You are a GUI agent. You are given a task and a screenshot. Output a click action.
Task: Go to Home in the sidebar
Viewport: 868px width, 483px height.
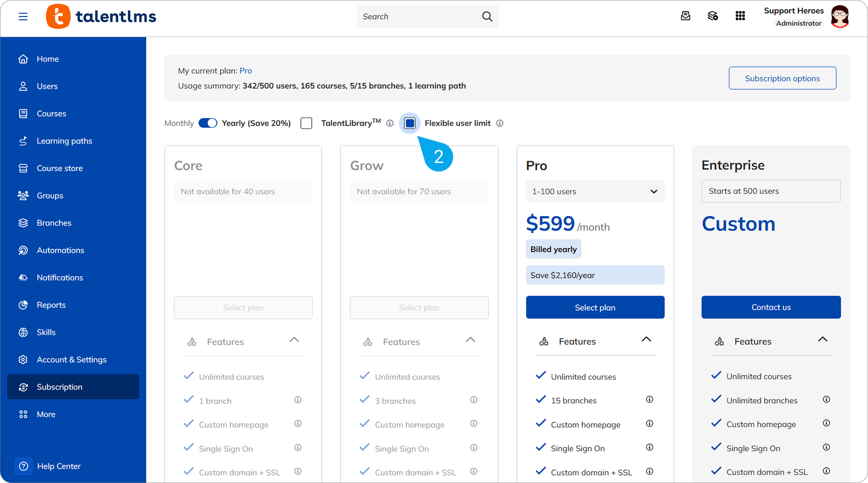[73, 59]
